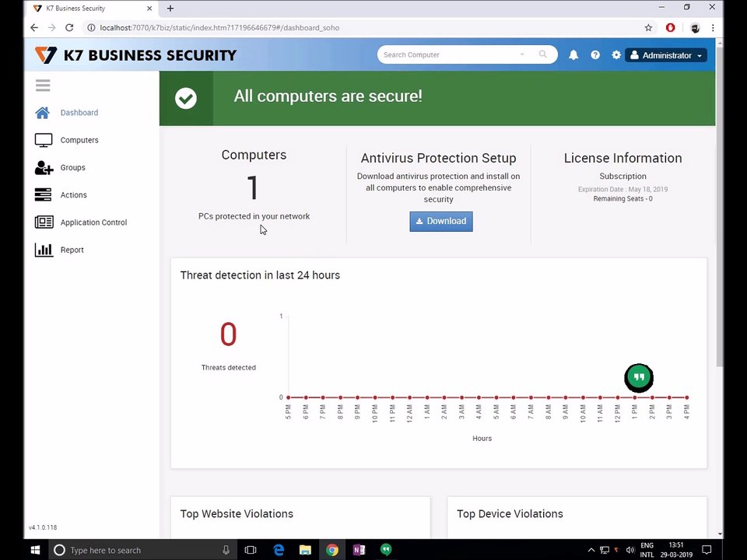This screenshot has width=747, height=560.
Task: Open the Administrator account dropdown
Action: tap(666, 55)
